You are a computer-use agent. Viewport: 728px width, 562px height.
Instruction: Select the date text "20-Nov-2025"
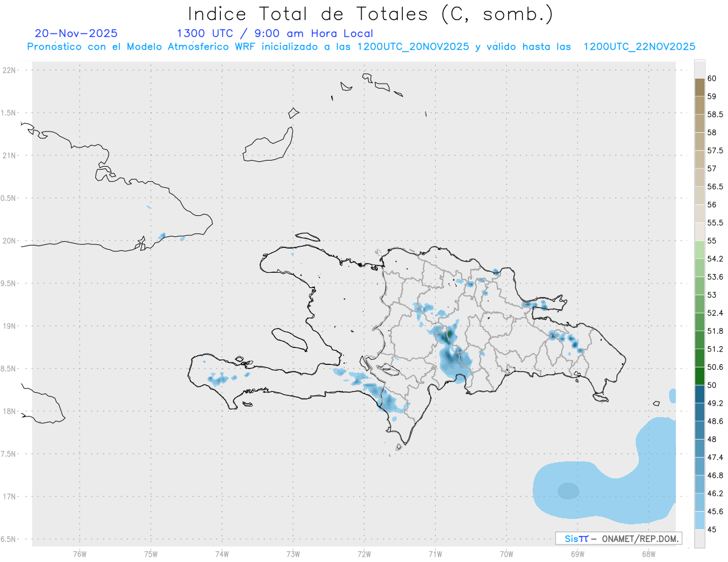[x=76, y=33]
